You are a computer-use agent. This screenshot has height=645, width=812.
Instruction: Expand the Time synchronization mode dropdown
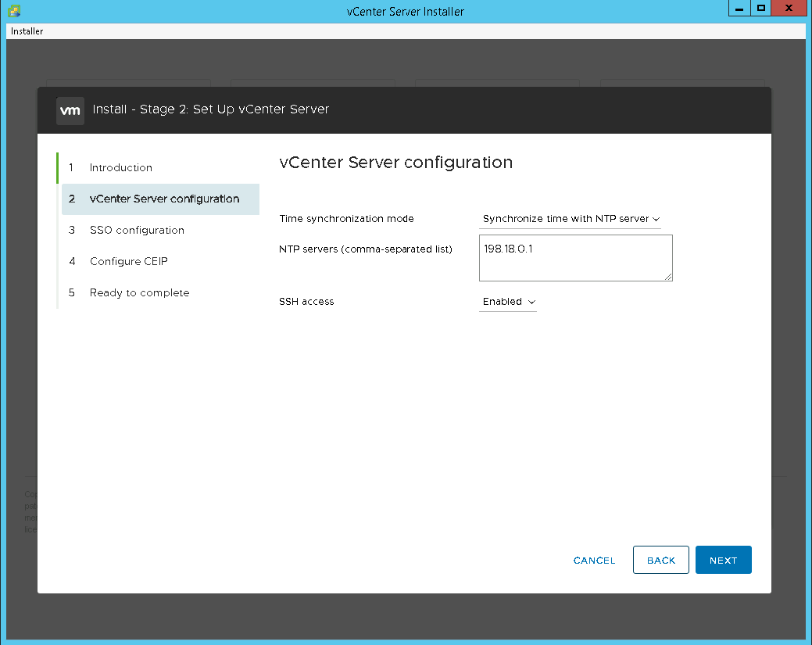pos(571,219)
